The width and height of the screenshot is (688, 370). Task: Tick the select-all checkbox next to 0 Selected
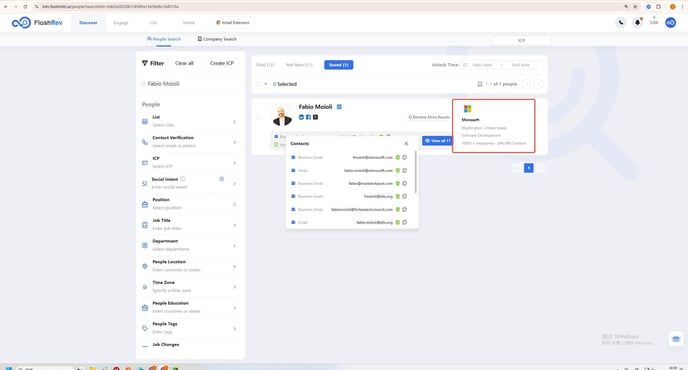point(258,84)
